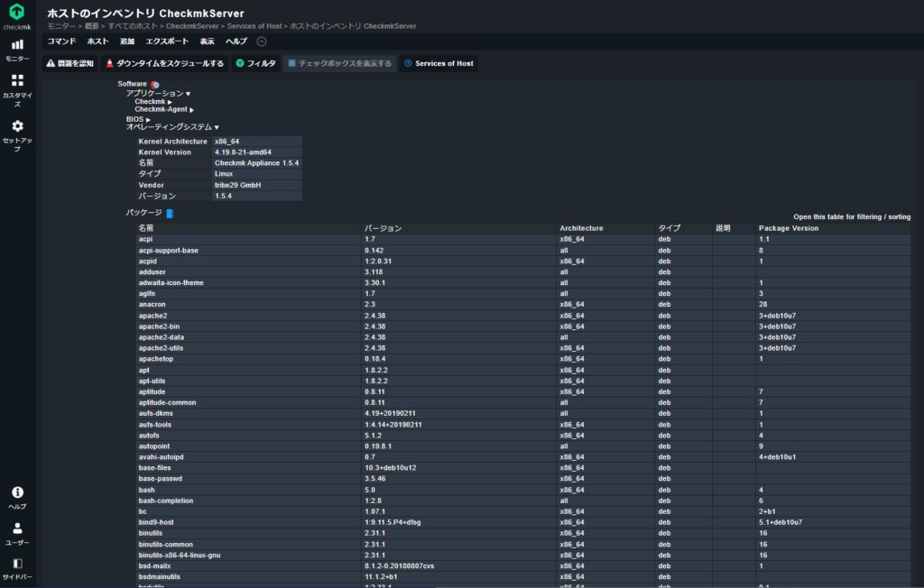Viewport: 924px width, 588px height.
Task: Click モニター breadcrumb link
Action: point(61,26)
